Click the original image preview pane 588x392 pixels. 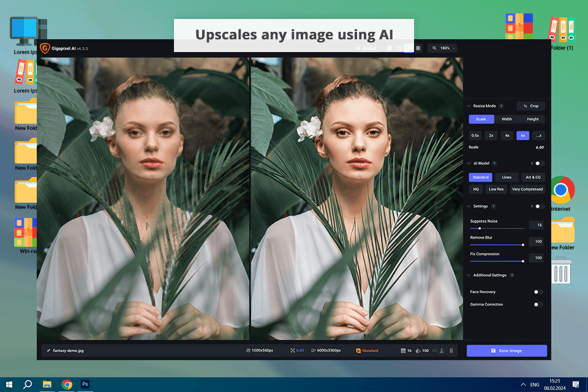(143, 198)
